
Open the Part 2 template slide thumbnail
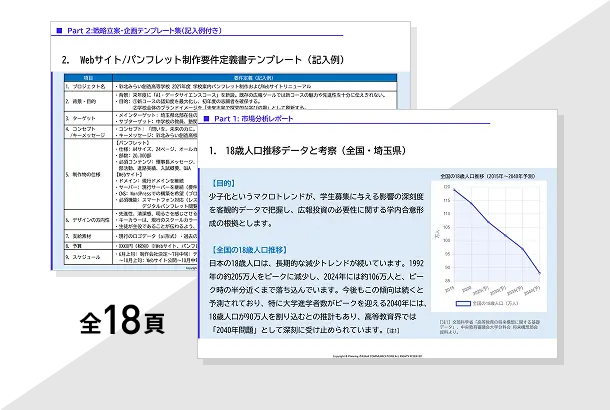click(x=230, y=146)
